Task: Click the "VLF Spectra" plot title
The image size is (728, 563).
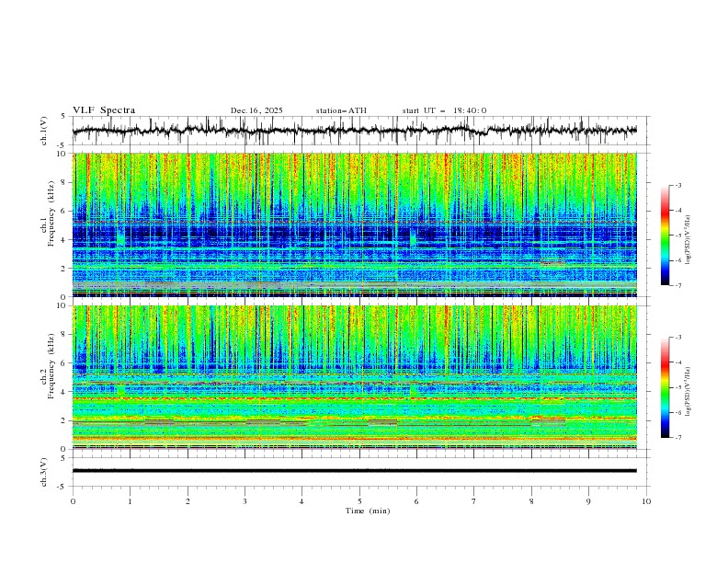Action: (104, 110)
